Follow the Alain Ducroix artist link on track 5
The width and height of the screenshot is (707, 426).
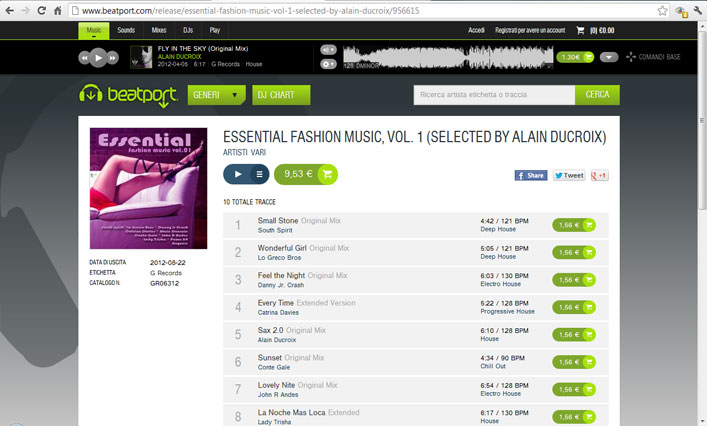[x=277, y=340]
